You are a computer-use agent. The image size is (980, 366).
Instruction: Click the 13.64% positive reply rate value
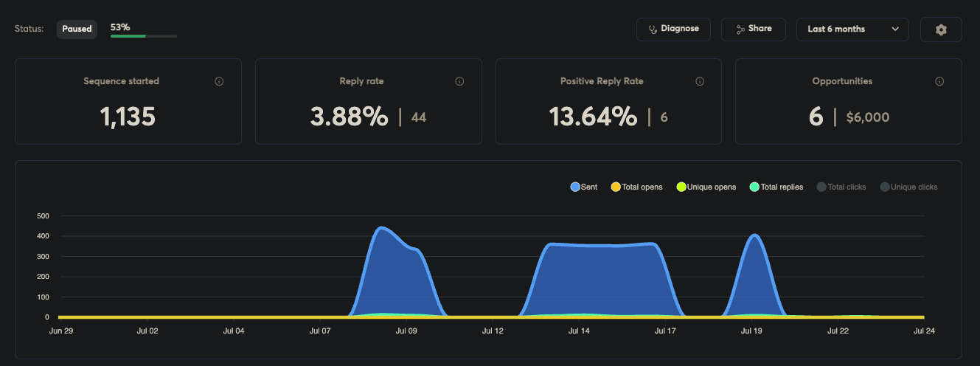click(x=593, y=117)
